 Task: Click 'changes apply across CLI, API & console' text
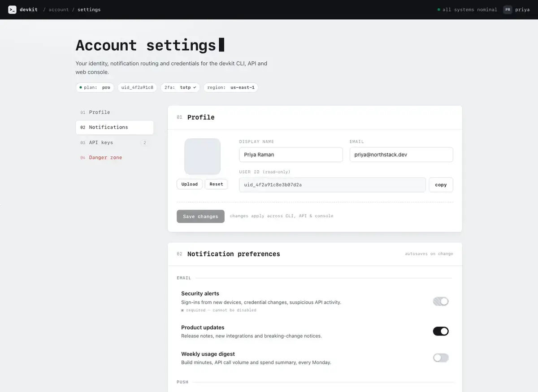282,216
